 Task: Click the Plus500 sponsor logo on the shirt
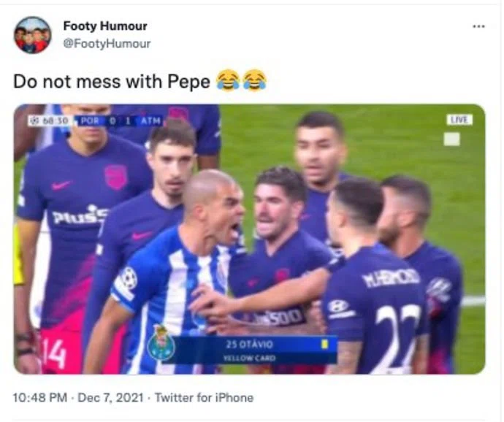[79, 215]
